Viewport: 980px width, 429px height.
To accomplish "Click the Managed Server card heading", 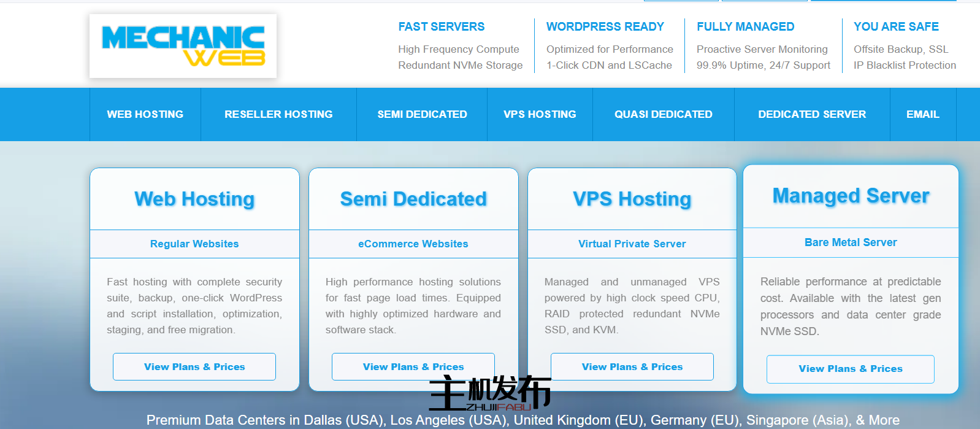I will [851, 196].
